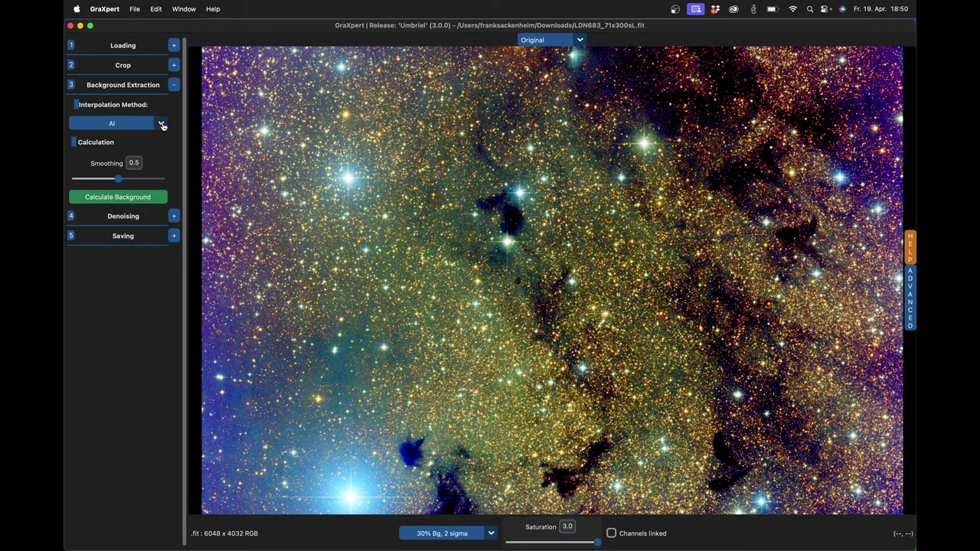Open the Original view dropdown above the image
980x551 pixels.
(x=580, y=40)
